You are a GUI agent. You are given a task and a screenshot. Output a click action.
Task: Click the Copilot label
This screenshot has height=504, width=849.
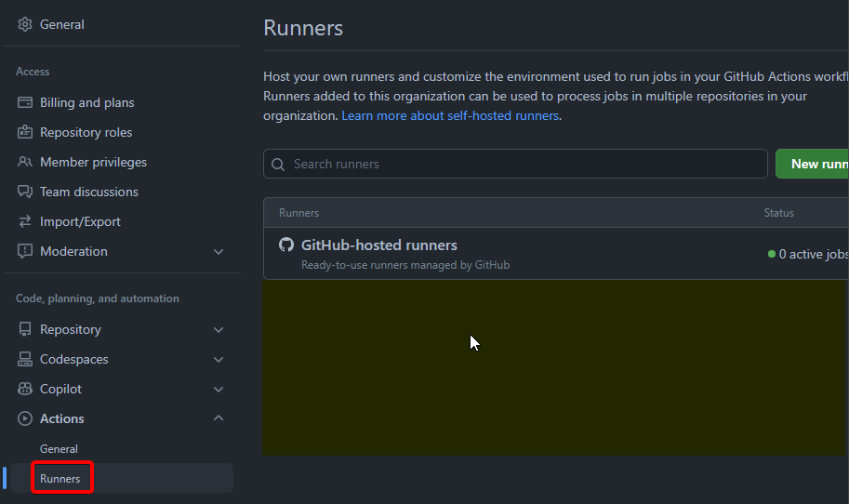click(60, 389)
